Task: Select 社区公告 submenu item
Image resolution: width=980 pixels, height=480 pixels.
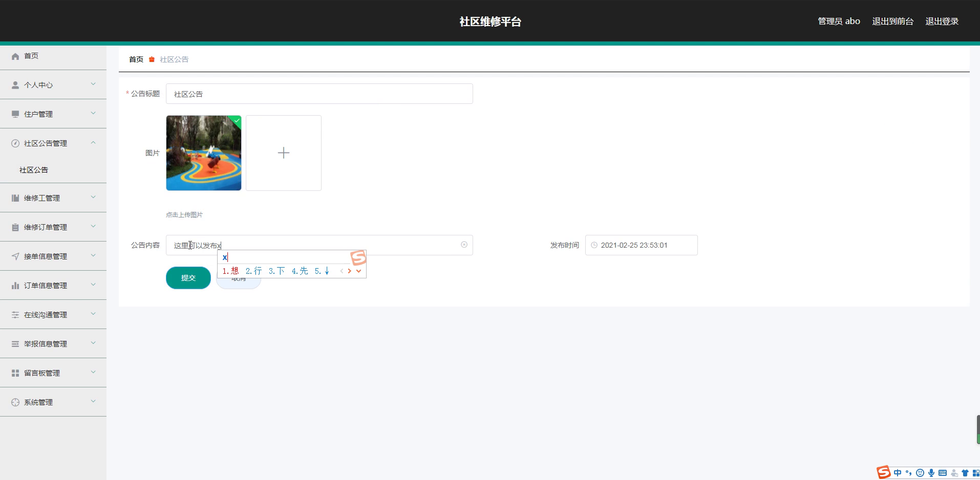Action: (x=53, y=170)
